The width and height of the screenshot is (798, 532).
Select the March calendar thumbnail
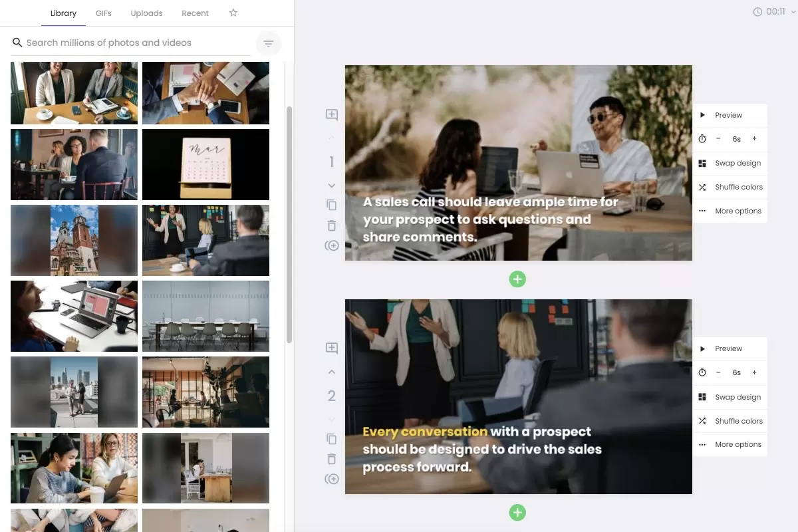click(x=205, y=164)
